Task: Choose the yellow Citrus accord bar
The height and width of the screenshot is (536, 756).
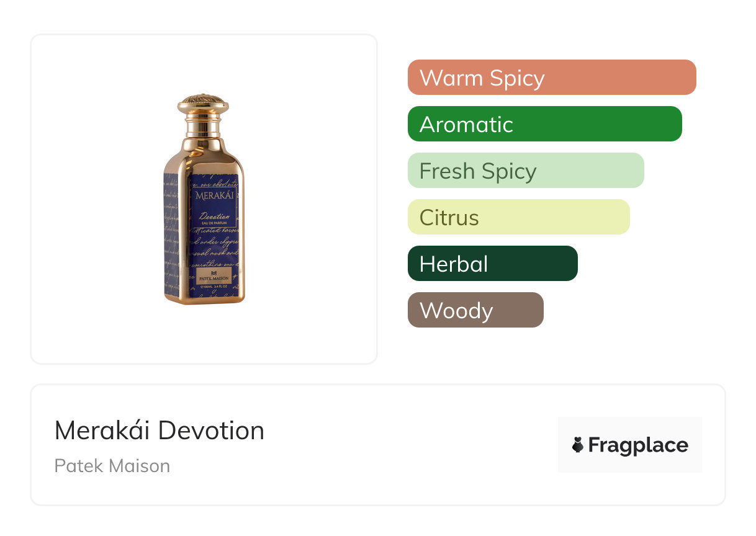Action: [x=518, y=217]
